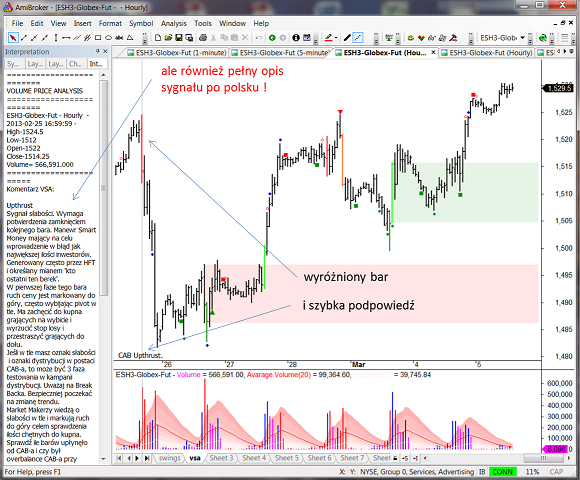
Task: Open the information 'i' icon
Action: pos(296,38)
